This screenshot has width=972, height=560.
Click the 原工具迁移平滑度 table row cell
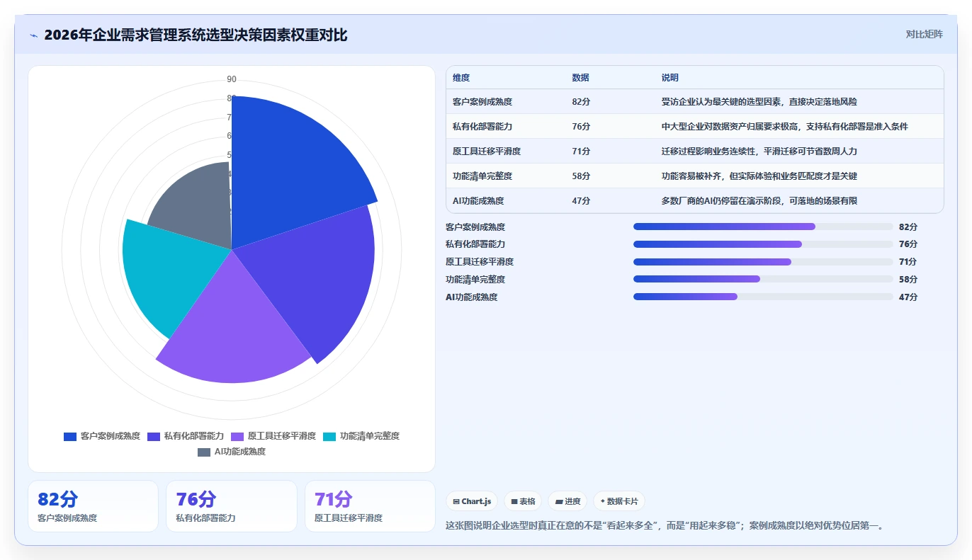click(x=487, y=152)
